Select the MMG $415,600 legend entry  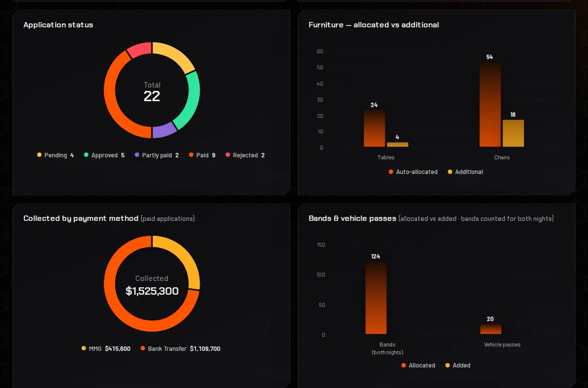coord(106,348)
